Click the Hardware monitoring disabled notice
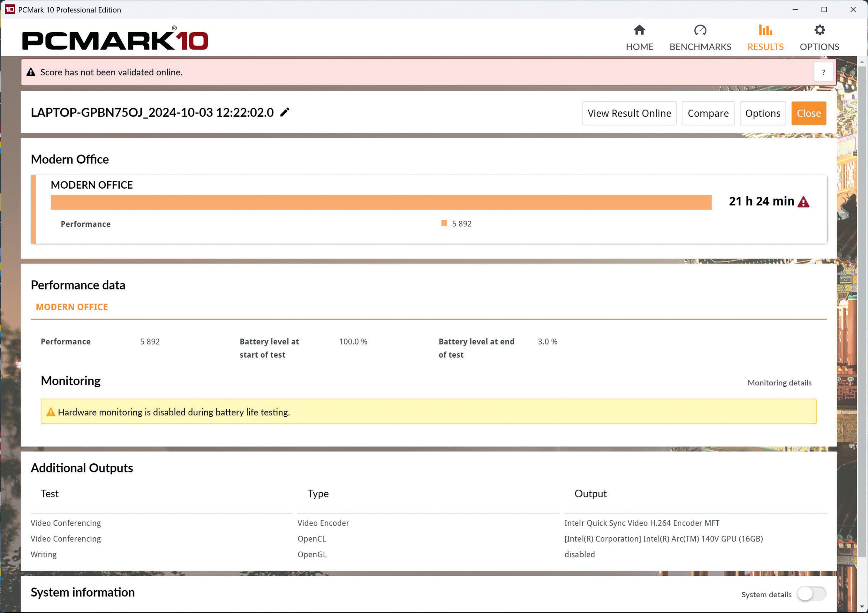 (x=428, y=412)
